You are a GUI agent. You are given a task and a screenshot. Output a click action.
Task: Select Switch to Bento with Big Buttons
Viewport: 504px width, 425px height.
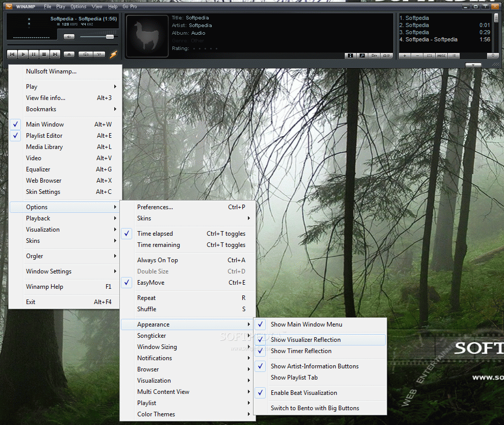click(320, 408)
